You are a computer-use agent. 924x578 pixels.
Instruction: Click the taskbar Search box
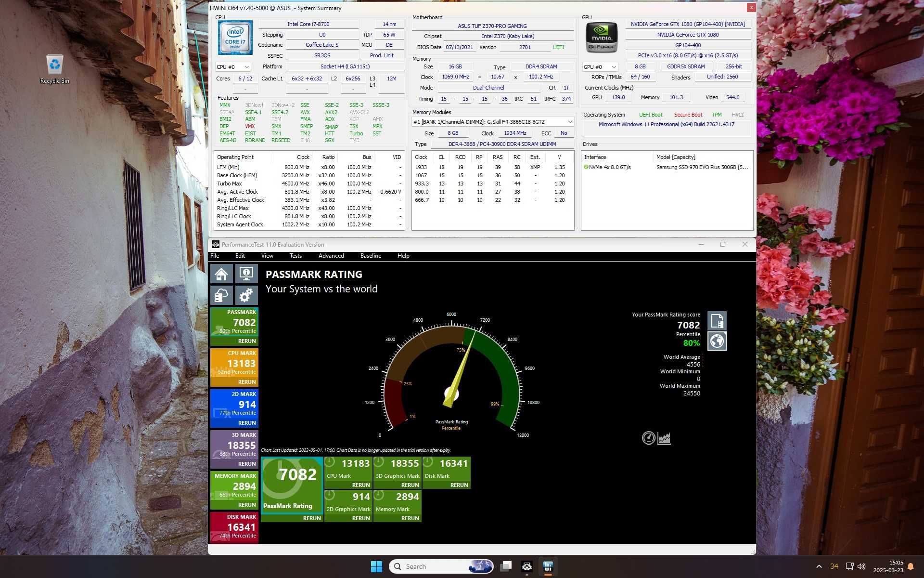[x=441, y=566]
